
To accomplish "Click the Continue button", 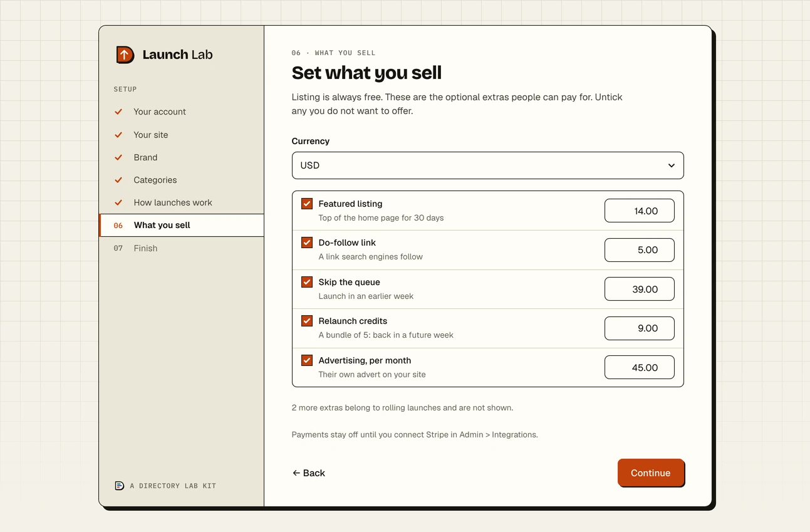I will [651, 473].
